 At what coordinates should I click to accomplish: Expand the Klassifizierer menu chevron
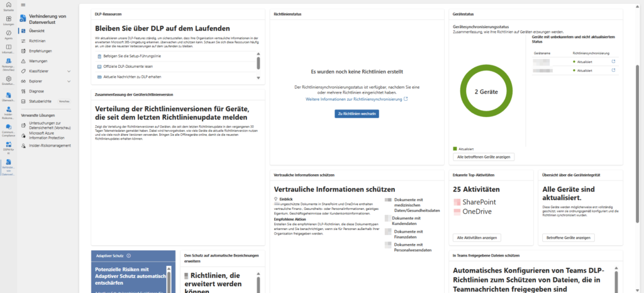tap(69, 72)
